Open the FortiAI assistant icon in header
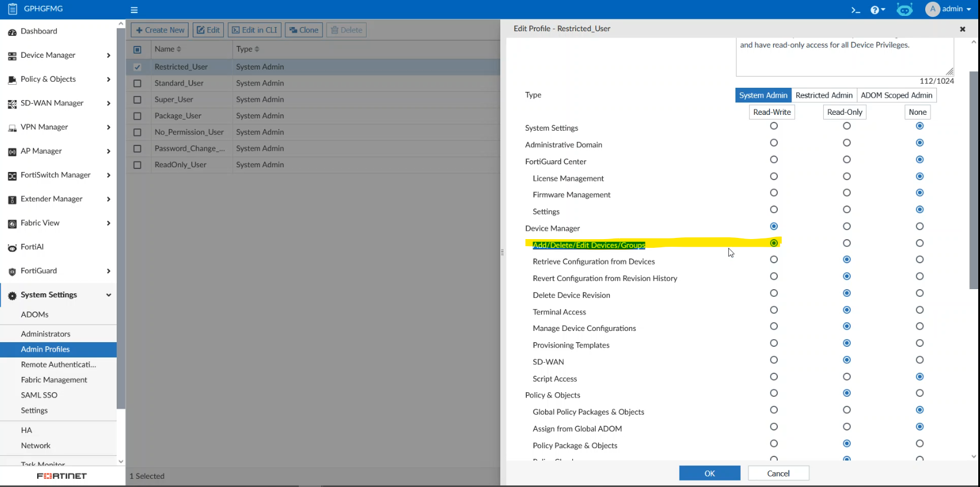Image resolution: width=980 pixels, height=487 pixels. 905,9
